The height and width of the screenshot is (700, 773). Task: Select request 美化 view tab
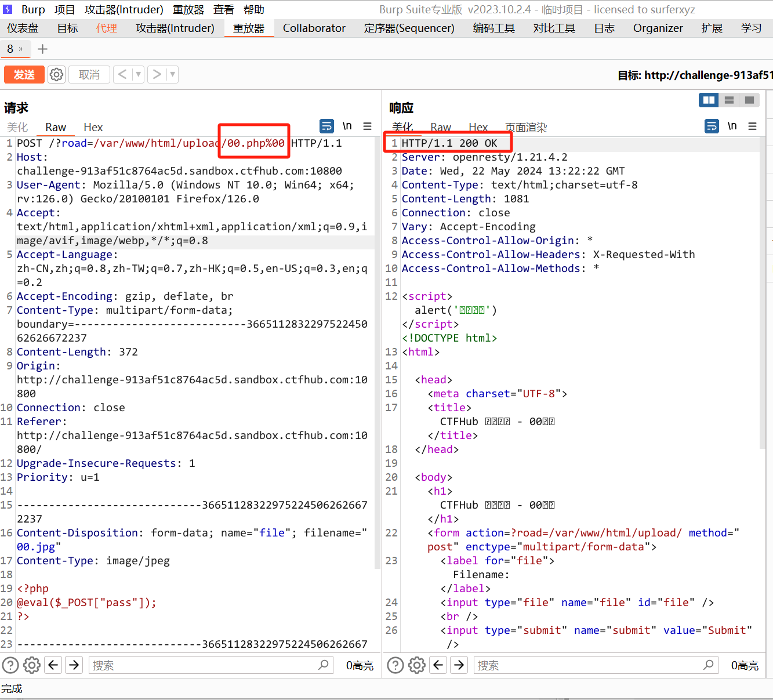(17, 127)
